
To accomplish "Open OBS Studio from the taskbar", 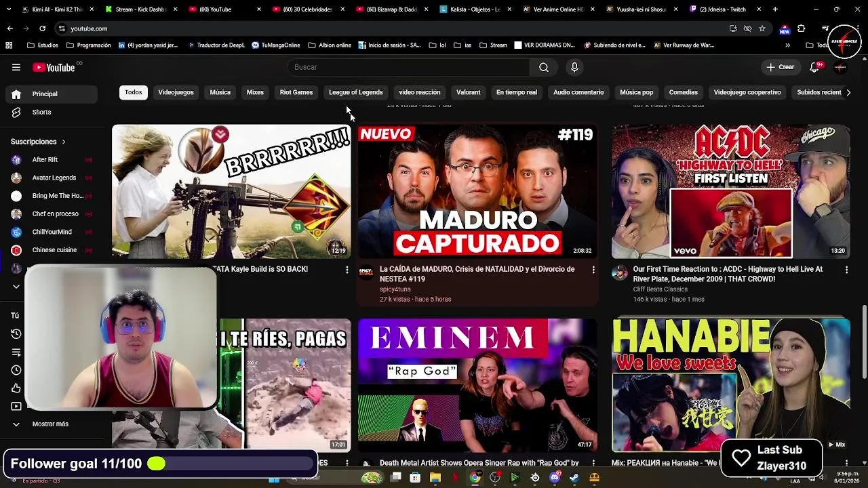I will pos(495,478).
